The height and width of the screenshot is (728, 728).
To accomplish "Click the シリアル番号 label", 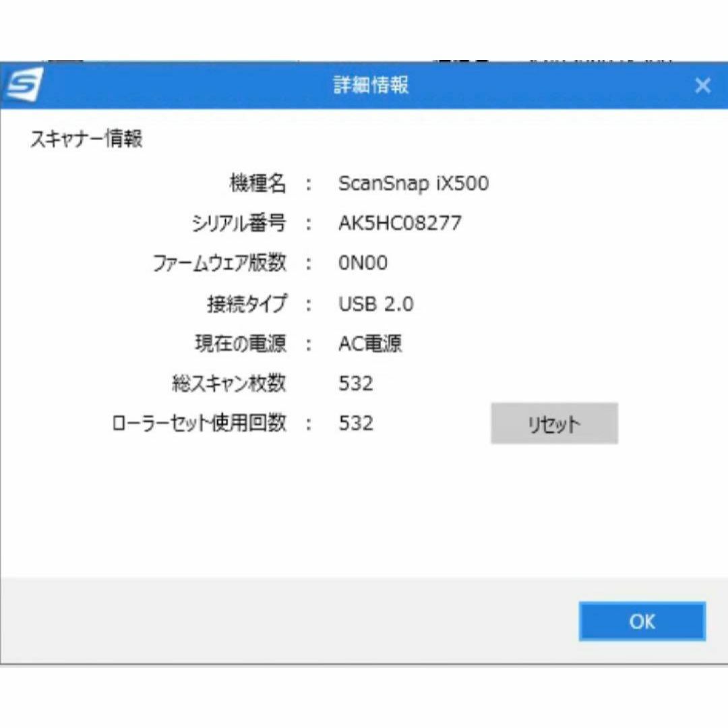I will coord(239,223).
